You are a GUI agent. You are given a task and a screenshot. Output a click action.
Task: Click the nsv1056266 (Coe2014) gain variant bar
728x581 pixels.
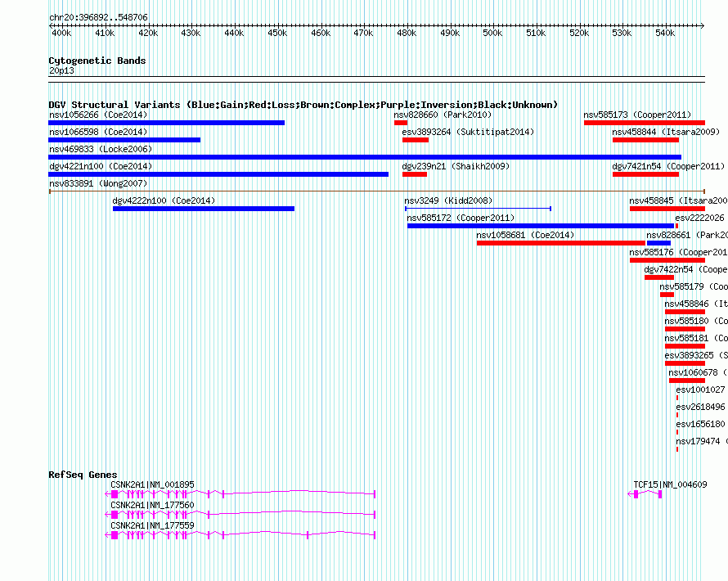coord(166,123)
